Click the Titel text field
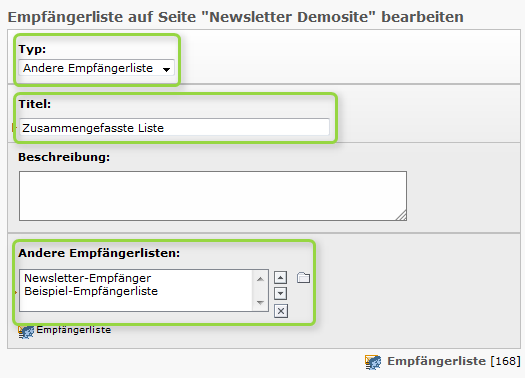The width and height of the screenshot is (525, 378). pyautogui.click(x=174, y=128)
